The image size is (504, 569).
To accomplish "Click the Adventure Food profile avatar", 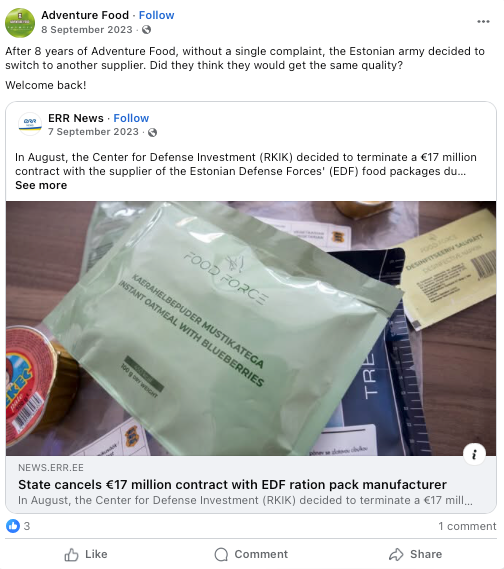I will point(20,22).
